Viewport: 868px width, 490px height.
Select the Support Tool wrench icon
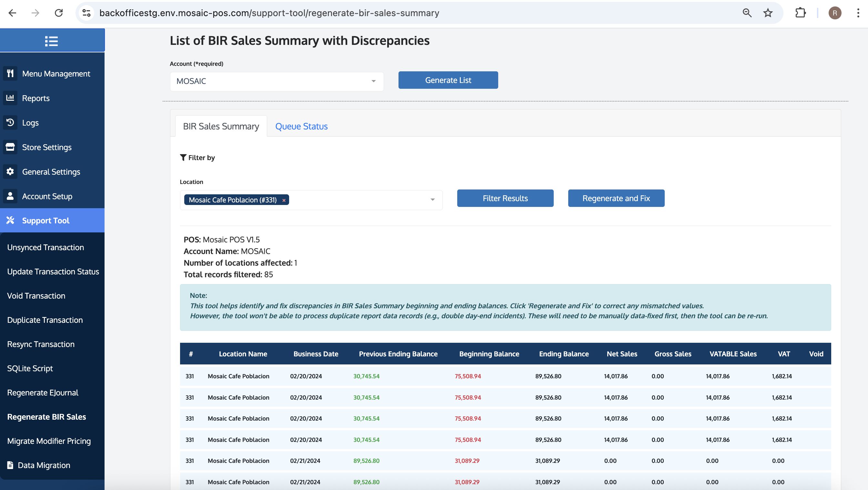10,220
